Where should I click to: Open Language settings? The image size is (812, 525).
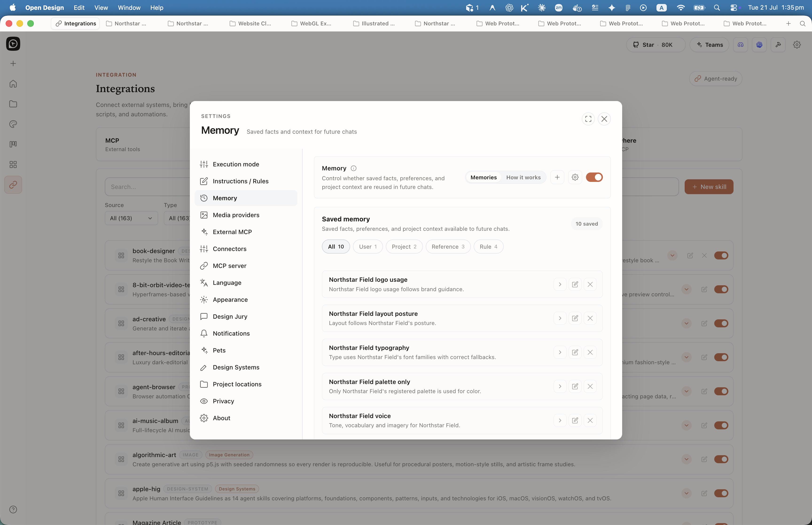click(246, 283)
